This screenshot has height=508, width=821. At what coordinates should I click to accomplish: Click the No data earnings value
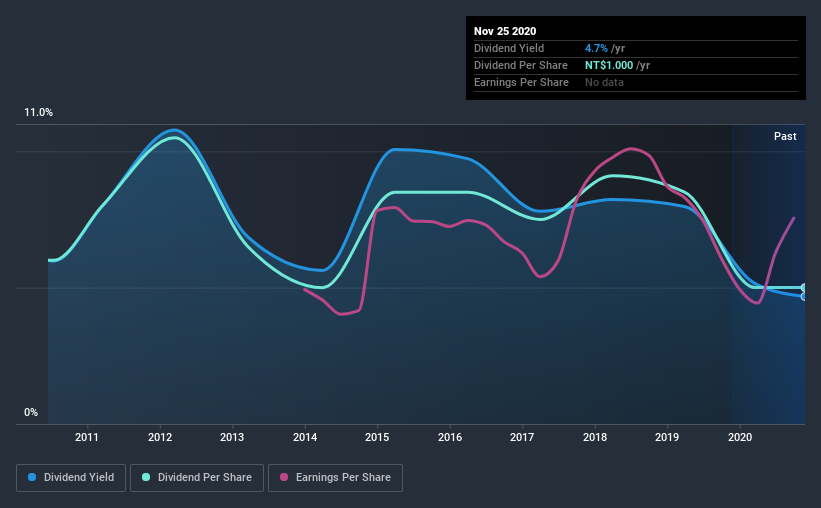click(604, 82)
